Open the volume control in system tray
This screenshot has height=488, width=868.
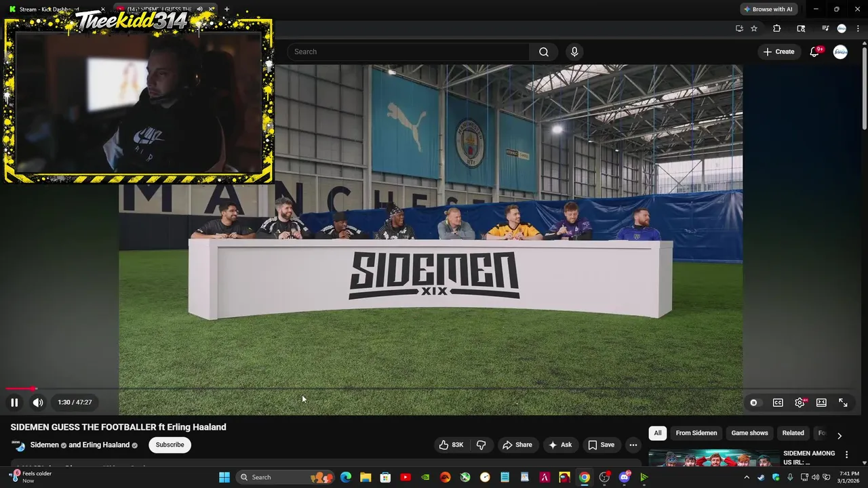coord(815,477)
